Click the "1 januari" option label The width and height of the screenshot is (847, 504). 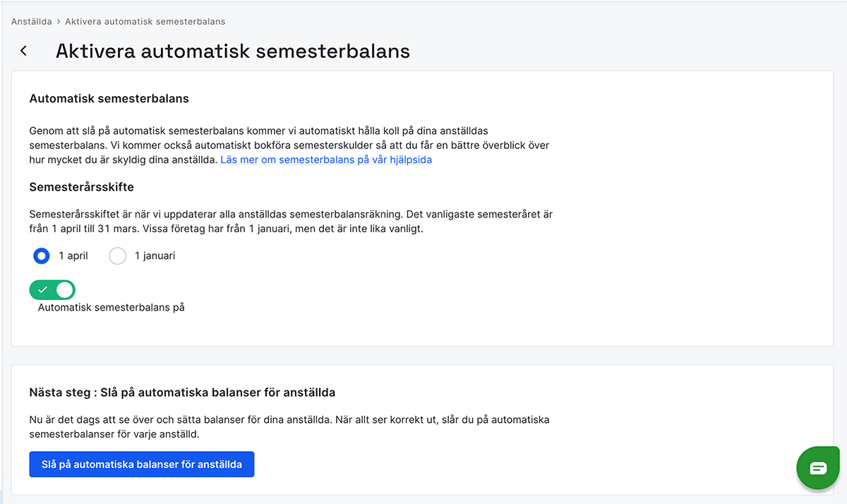(x=155, y=256)
